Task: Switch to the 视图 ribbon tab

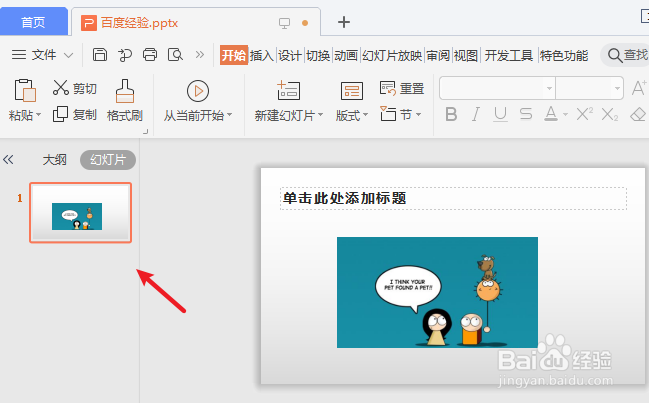Action: tap(466, 55)
